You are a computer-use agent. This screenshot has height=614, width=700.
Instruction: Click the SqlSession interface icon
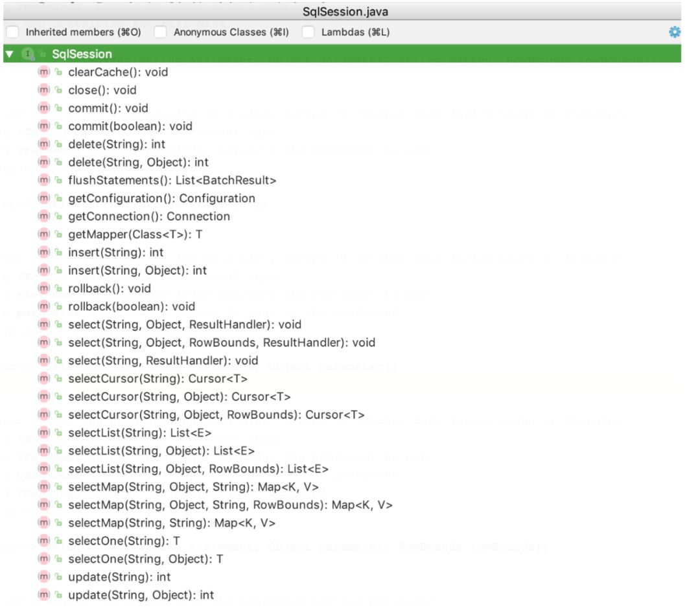28,54
